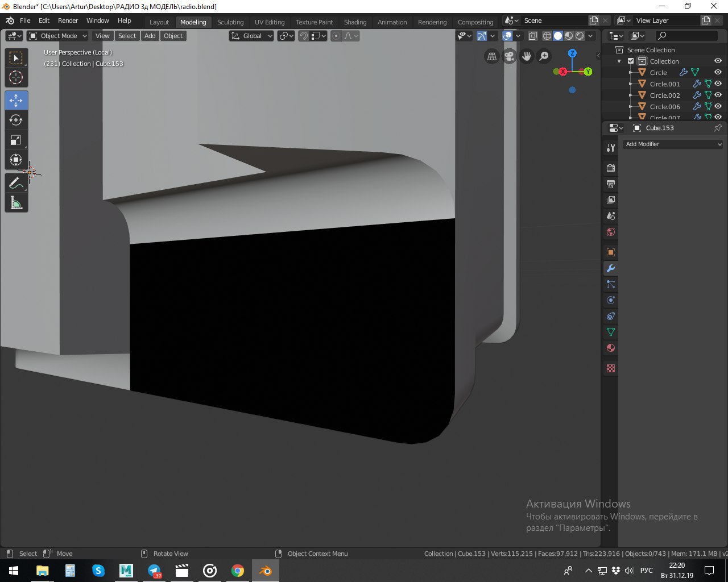Open the File menu
Screen dimensions: 728x582
coord(25,20)
